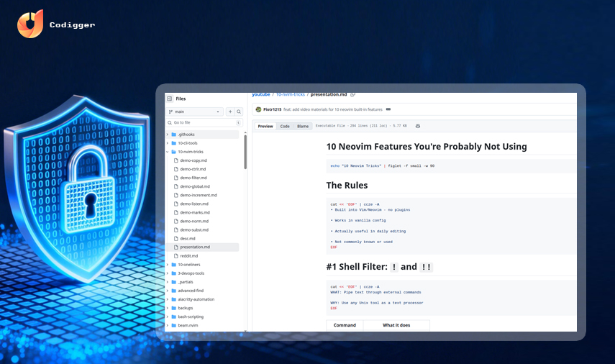
Task: Collapse the file tree side panel icon
Action: (x=170, y=99)
